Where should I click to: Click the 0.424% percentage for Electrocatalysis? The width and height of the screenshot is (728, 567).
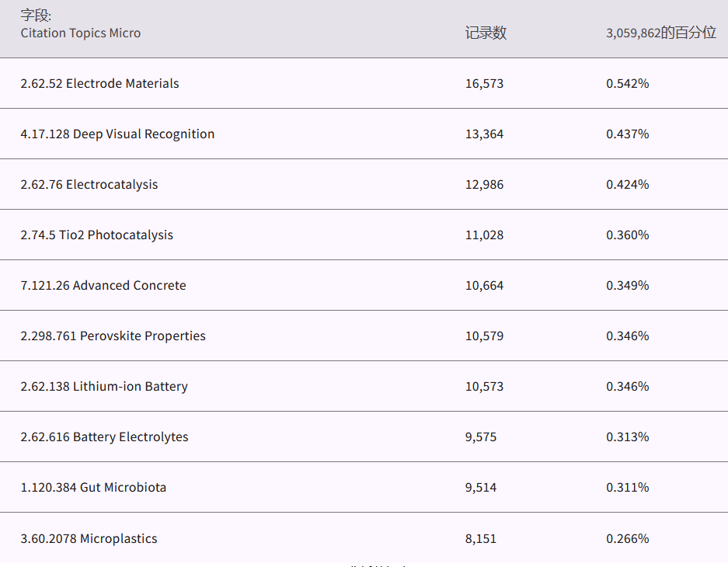(x=627, y=185)
